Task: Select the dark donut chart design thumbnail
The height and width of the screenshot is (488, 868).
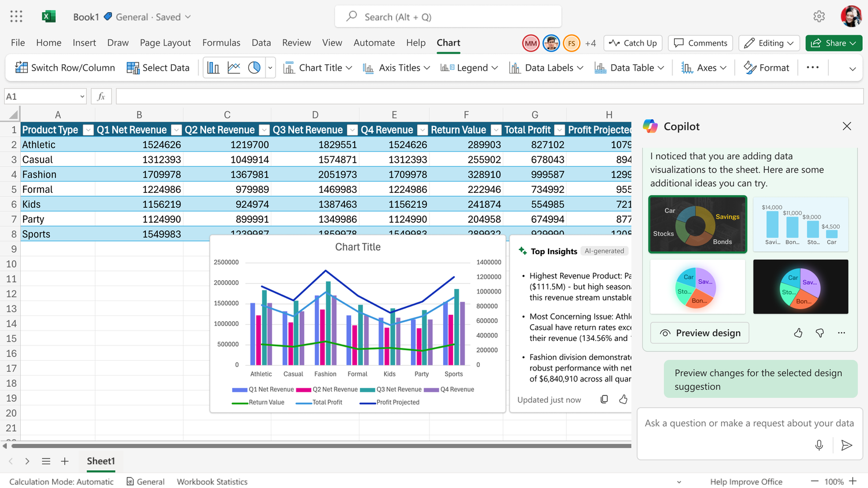Action: 698,225
